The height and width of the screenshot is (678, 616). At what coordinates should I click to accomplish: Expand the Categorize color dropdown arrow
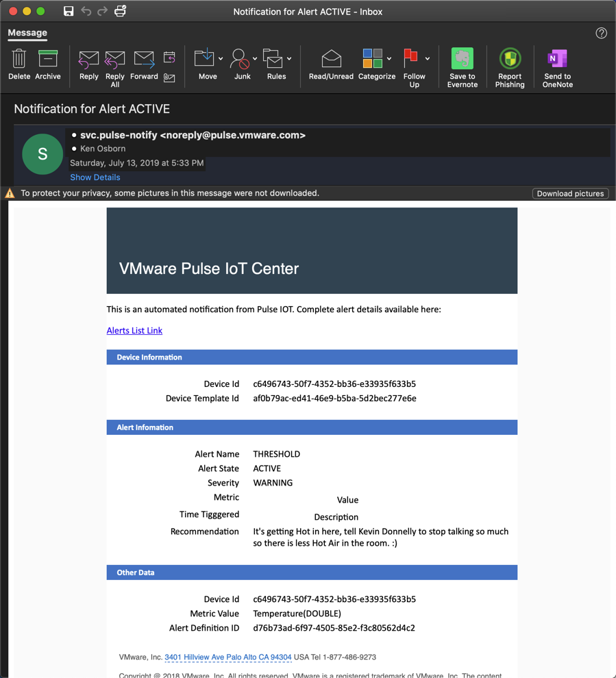pos(389,59)
